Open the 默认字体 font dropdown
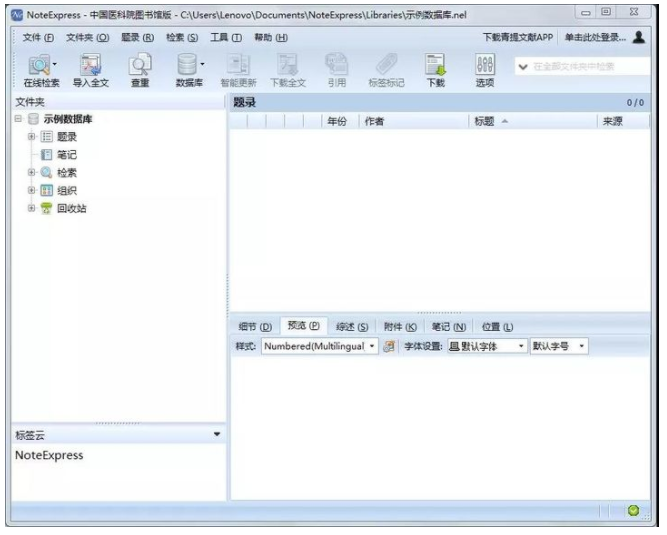The image size is (667, 535). [487, 346]
